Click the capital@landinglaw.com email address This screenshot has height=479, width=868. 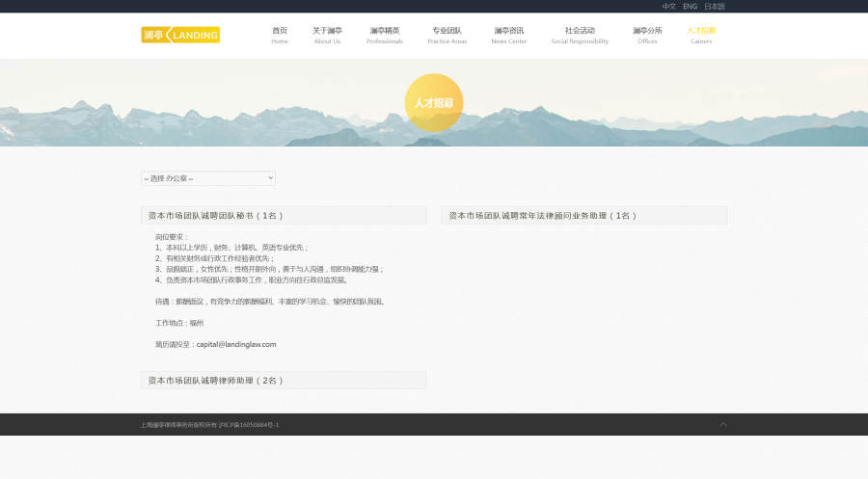[x=236, y=344]
